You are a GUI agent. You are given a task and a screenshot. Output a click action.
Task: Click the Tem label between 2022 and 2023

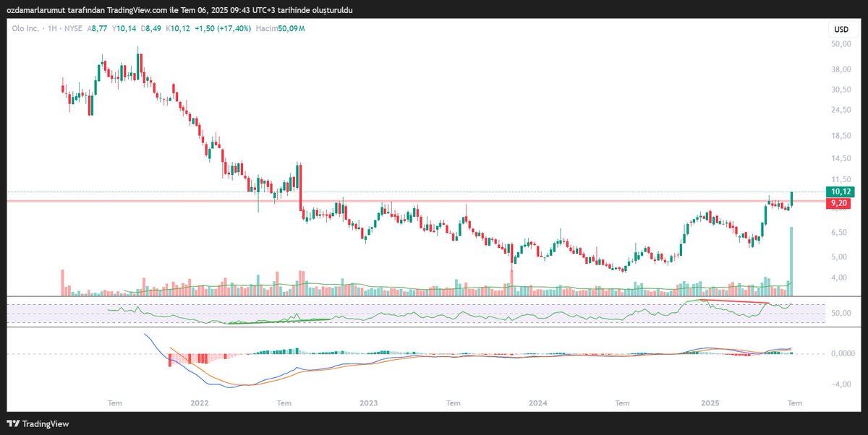click(284, 402)
